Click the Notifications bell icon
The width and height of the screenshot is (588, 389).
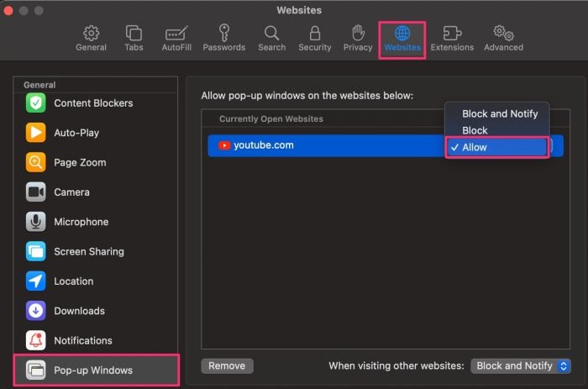(35, 340)
